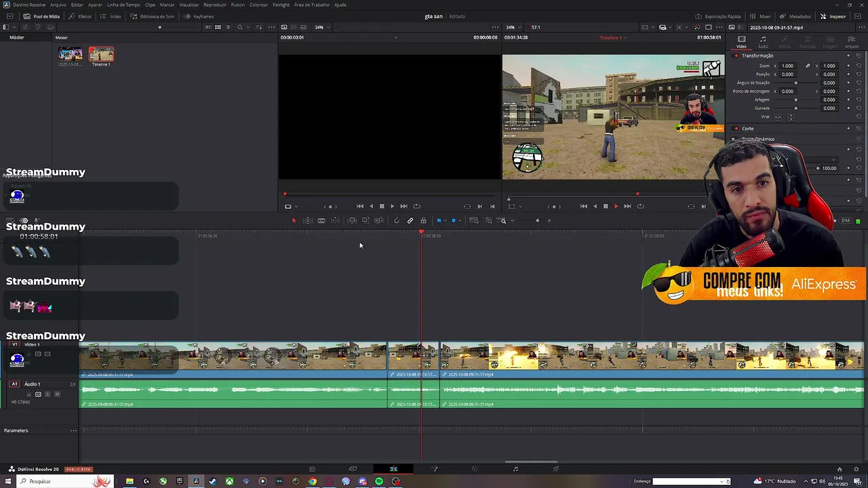Open the Mixer panel
The width and height of the screenshot is (868, 488).
tap(761, 16)
